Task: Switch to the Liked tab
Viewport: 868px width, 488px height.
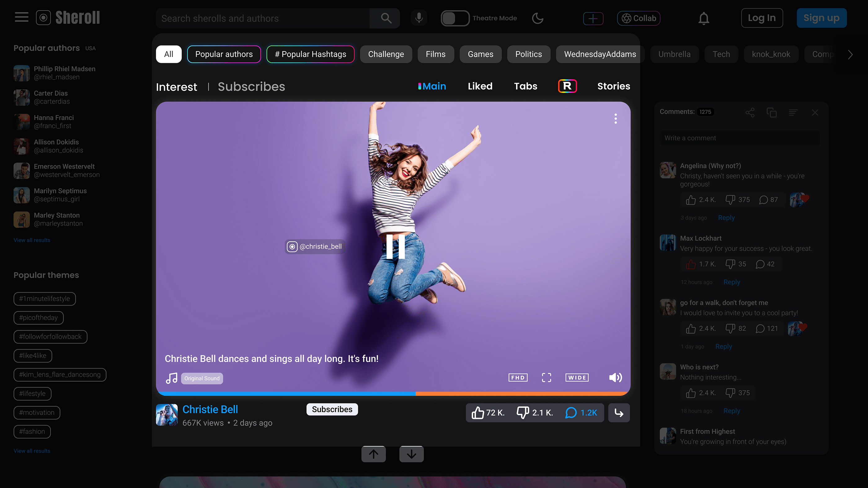Action: tap(480, 86)
